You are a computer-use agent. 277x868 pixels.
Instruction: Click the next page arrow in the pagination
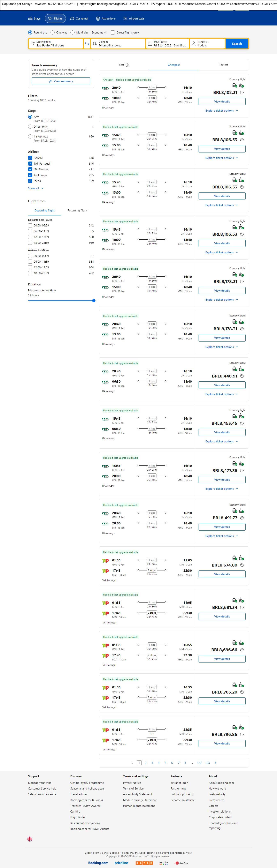215,763
